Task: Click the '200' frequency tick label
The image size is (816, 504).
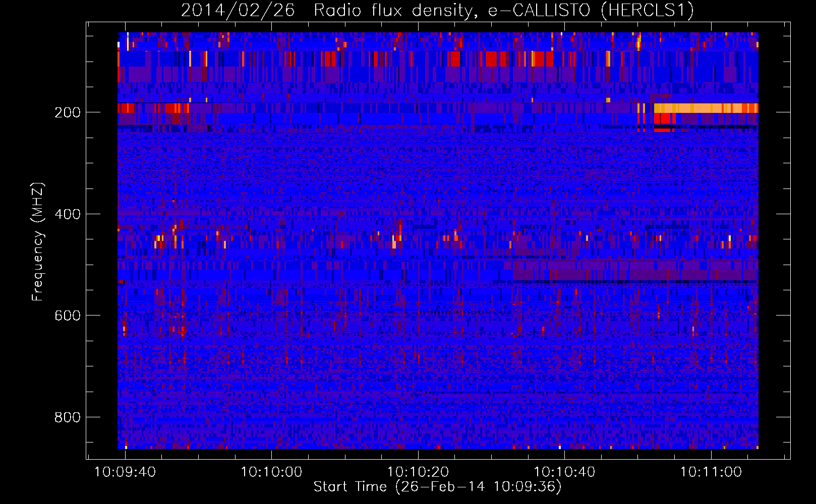Action: tap(68, 112)
